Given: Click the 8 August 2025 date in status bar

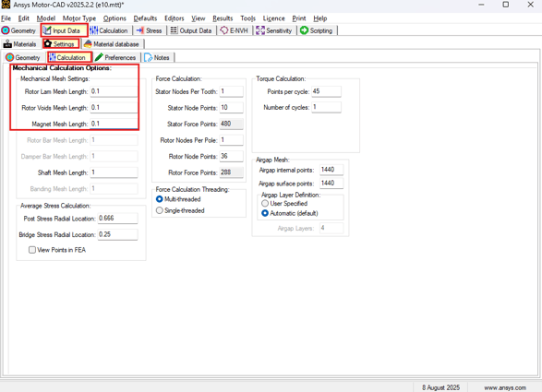Looking at the screenshot, I should coord(440,388).
